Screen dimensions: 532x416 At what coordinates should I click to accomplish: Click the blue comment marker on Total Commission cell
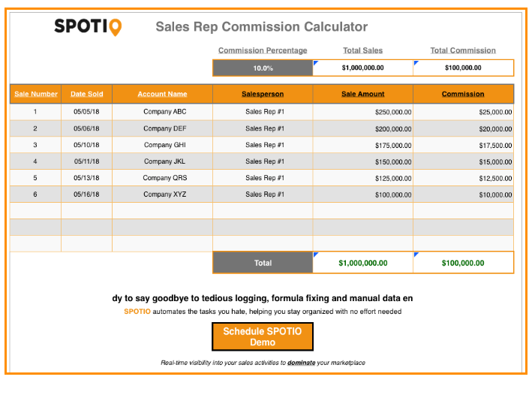[x=416, y=63]
